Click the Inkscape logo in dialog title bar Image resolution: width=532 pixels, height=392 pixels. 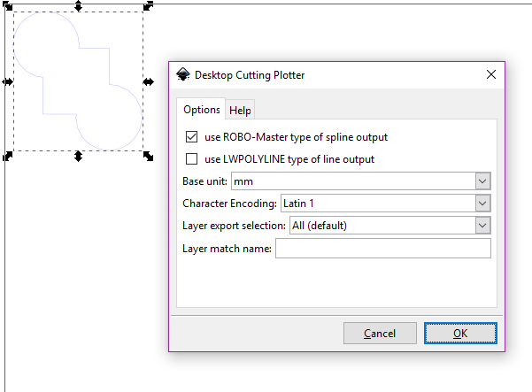183,74
